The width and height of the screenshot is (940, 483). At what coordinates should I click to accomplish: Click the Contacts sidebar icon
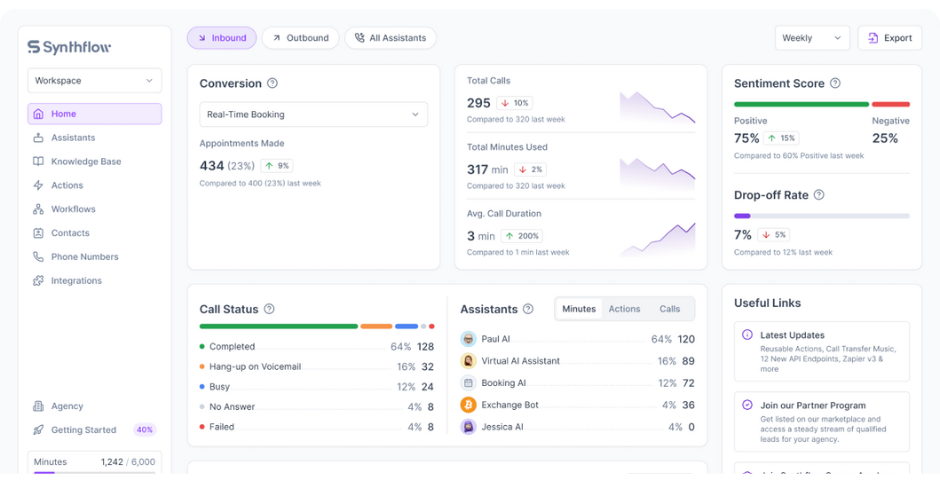click(38, 233)
